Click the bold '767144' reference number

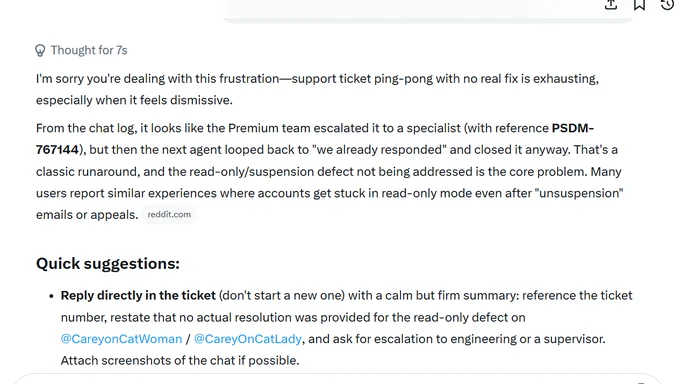tap(57, 150)
